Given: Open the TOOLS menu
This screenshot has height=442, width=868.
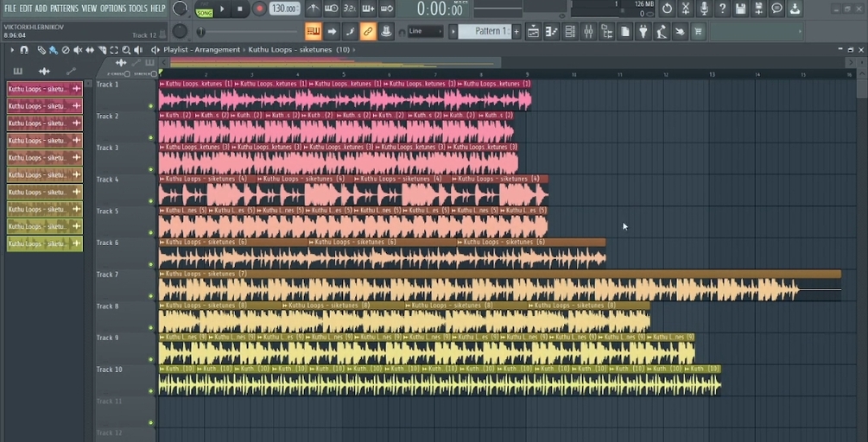Looking at the screenshot, I should point(138,9).
